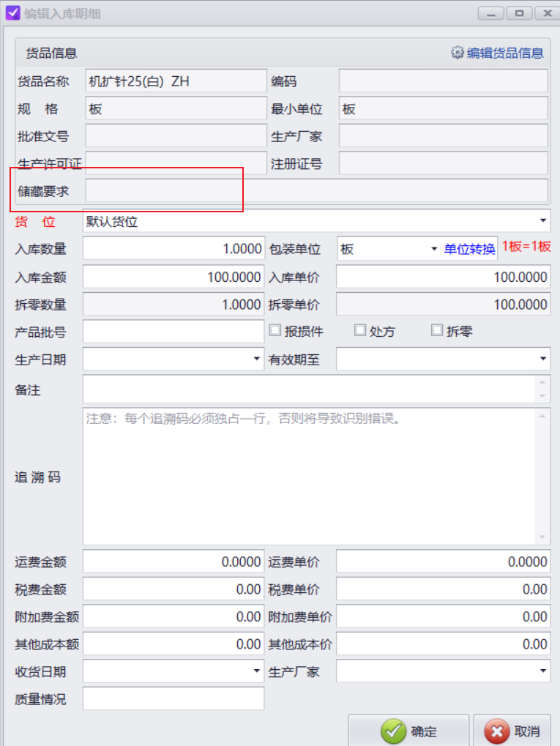Click the 附加费金额 input field
560x746 pixels.
pos(173,616)
